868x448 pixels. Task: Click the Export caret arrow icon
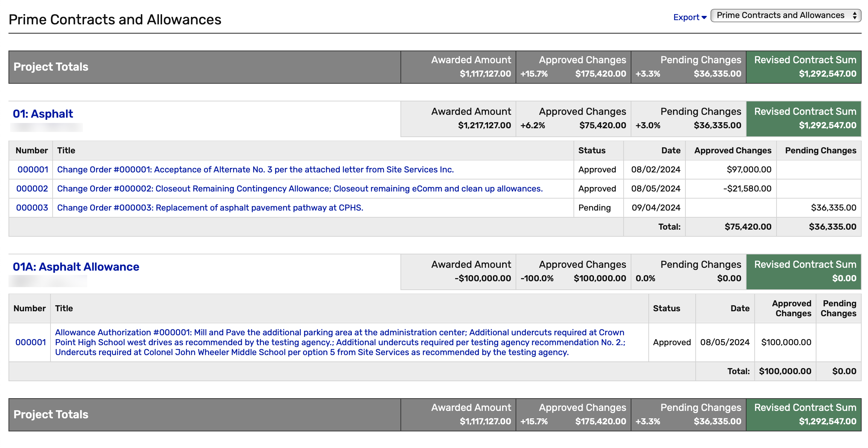coord(704,17)
